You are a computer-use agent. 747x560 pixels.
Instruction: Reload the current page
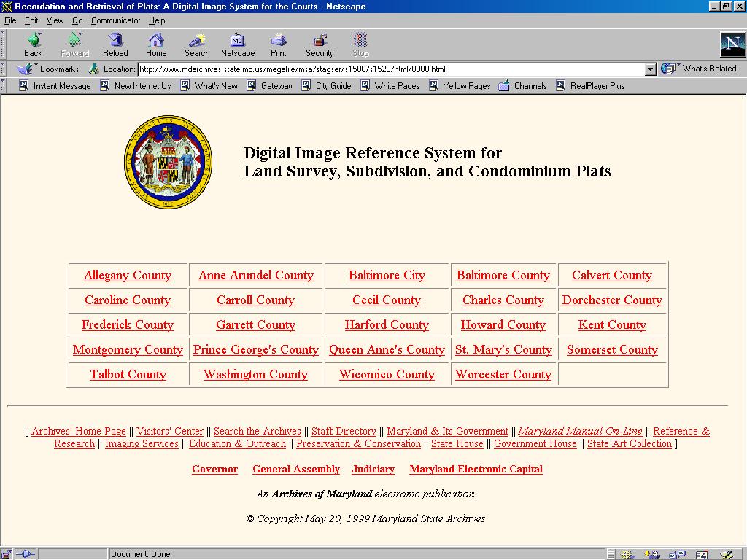pos(115,44)
